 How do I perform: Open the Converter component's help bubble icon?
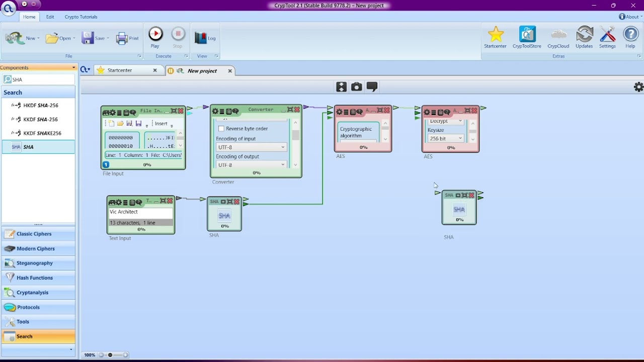[235, 111]
